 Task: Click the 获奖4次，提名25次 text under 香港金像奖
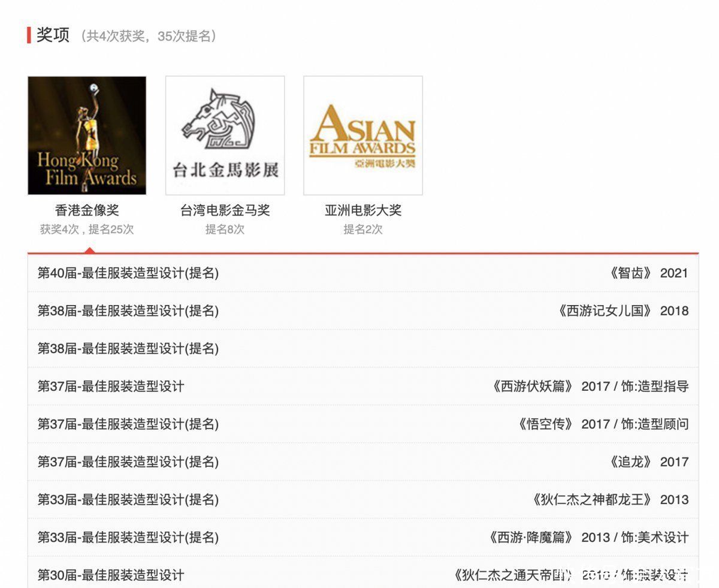point(87,230)
